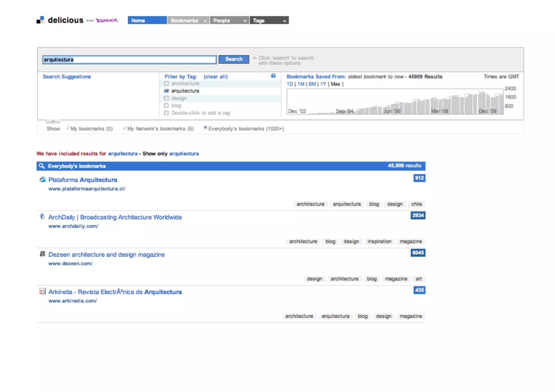Viewport: 555px width, 392px height.
Task: Go to the Home tab
Action: (147, 20)
